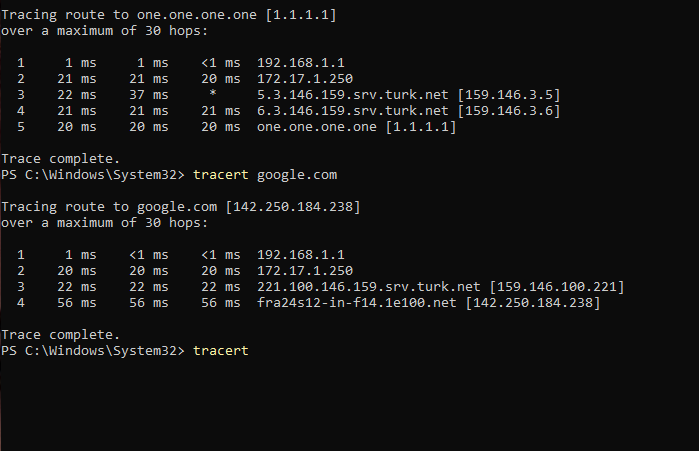The image size is (699, 451).
Task: Click the [159.146.100.221] address in brackets
Action: (x=557, y=287)
